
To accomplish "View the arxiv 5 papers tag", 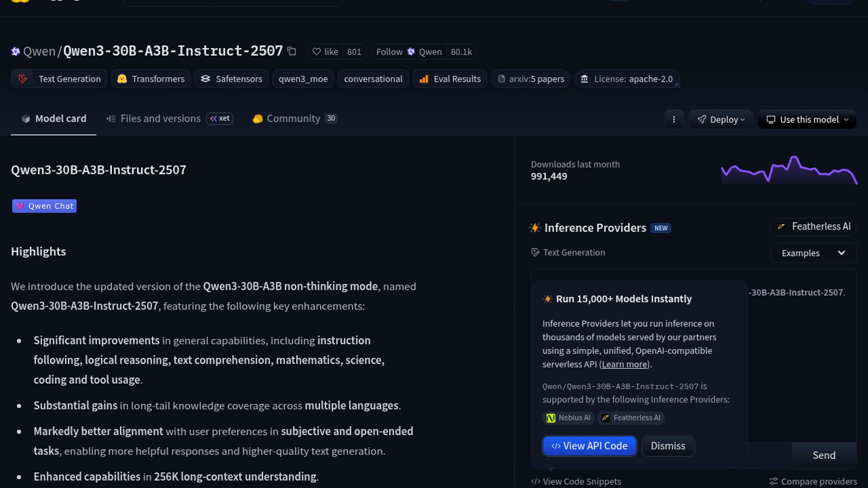I will pos(531,79).
